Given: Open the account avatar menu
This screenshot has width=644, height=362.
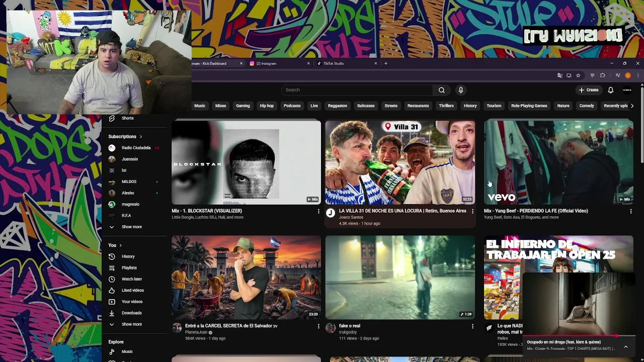Looking at the screenshot, I should (627, 90).
